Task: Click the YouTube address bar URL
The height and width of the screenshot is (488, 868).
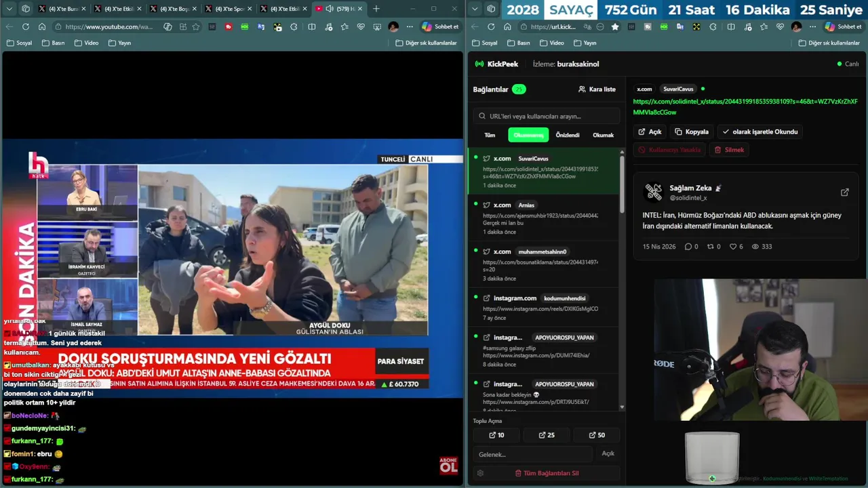Action: [108, 26]
